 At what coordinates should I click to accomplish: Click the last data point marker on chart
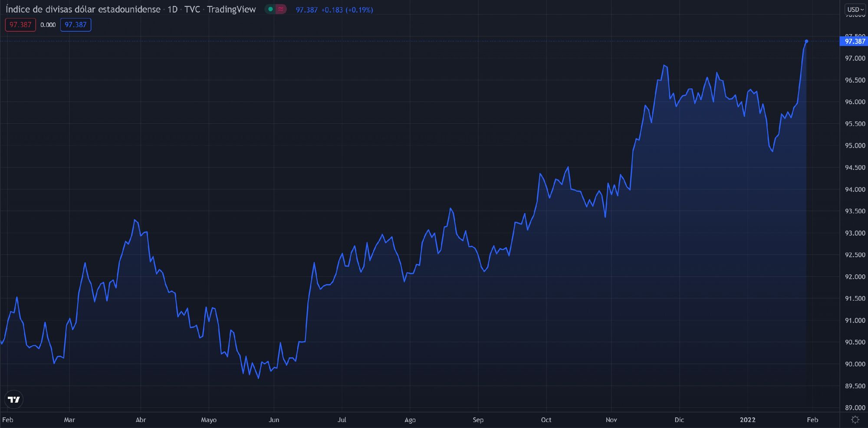(x=806, y=41)
